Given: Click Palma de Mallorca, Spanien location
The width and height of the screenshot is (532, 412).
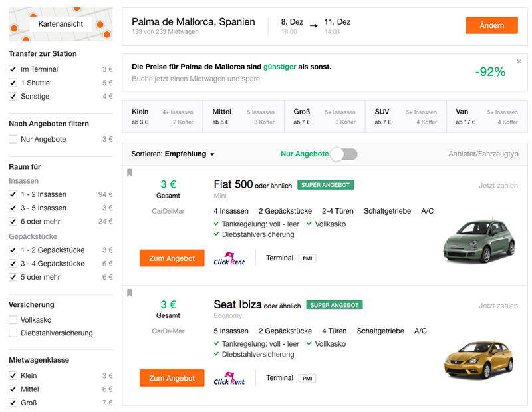Looking at the screenshot, I should 193,22.
